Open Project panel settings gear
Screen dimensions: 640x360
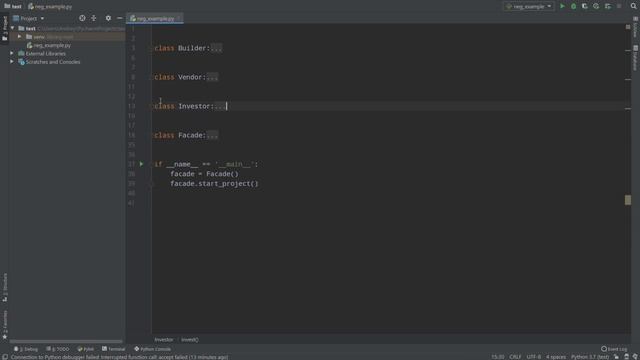(x=108, y=18)
